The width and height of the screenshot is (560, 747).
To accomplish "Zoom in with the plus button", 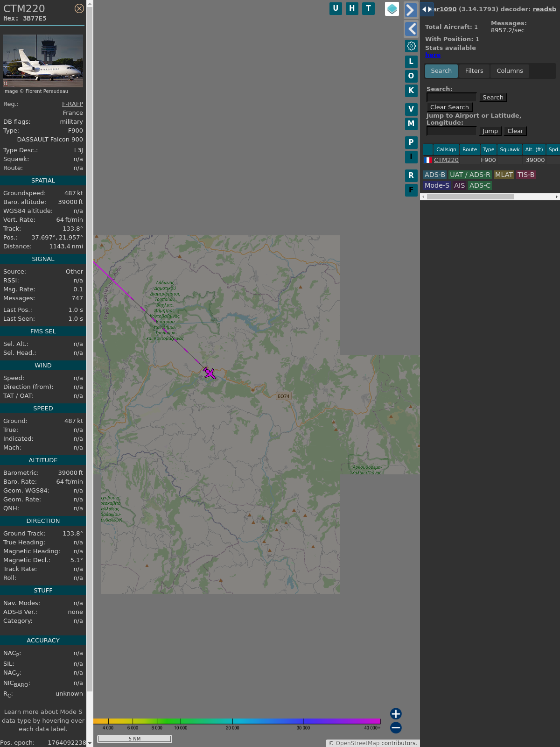I will click(x=396, y=713).
